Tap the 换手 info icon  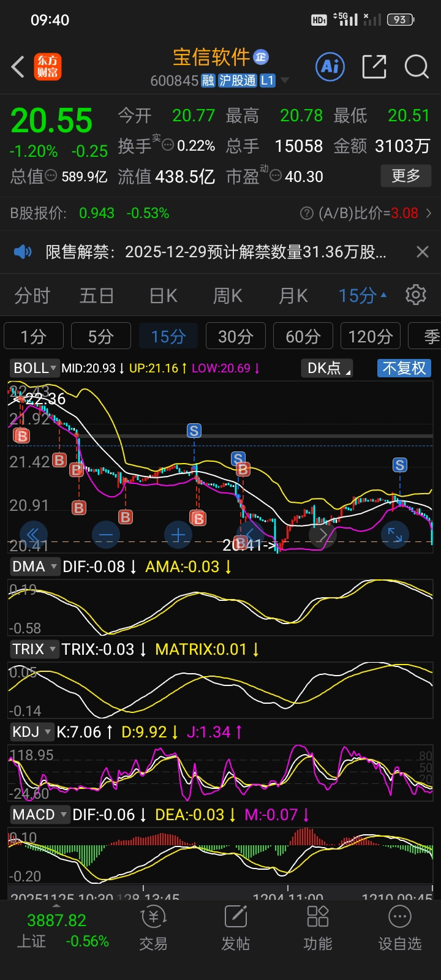point(167,145)
